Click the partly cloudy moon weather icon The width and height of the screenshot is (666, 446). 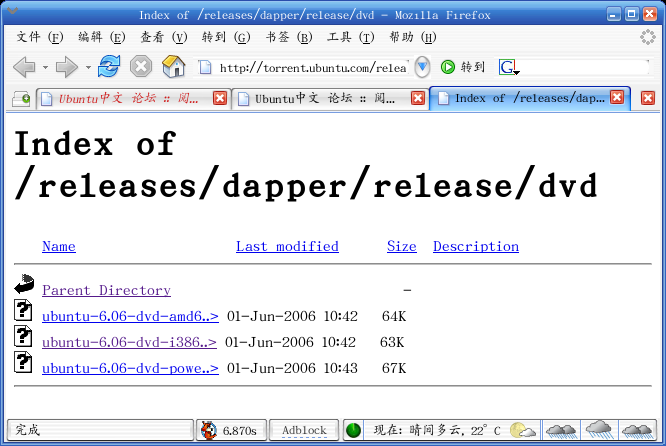point(523,431)
